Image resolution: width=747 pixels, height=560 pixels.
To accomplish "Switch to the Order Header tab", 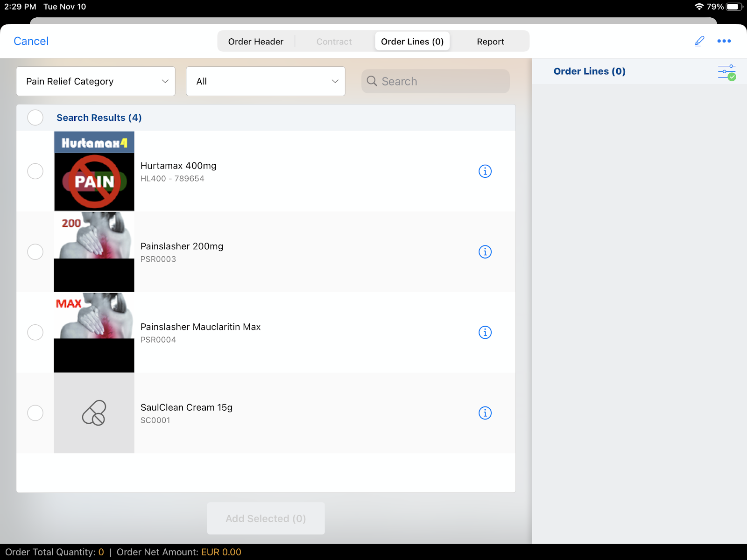I will [255, 42].
